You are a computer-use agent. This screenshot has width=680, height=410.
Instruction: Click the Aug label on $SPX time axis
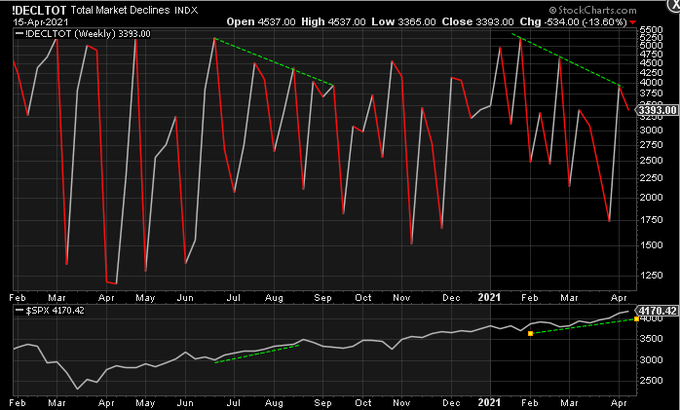pyautogui.click(x=274, y=403)
